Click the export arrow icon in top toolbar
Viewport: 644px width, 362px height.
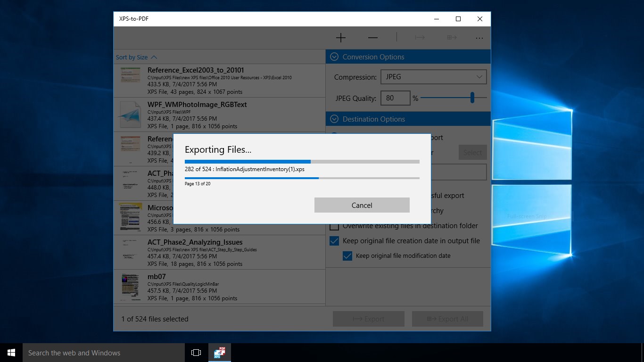[420, 38]
